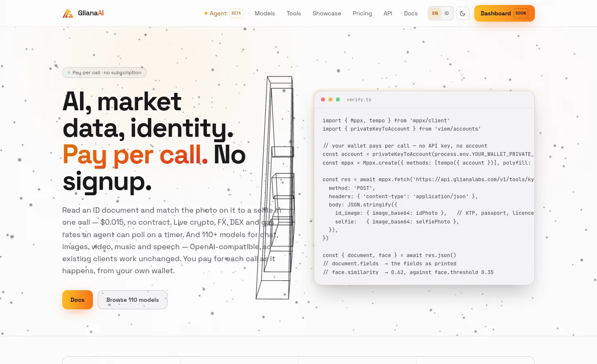Go to Models in the navigation bar
The height and width of the screenshot is (364, 597).
[265, 13]
